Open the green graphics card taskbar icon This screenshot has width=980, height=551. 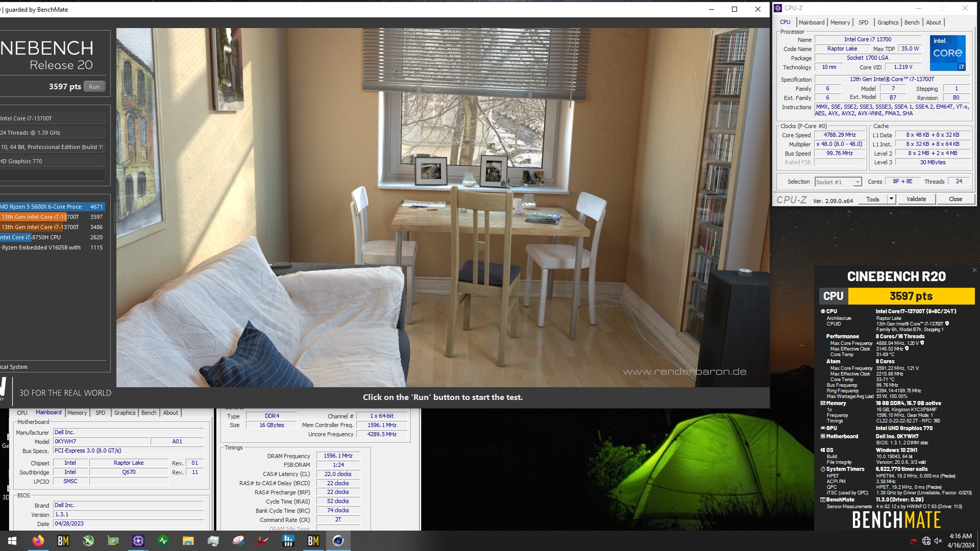pyautogui.click(x=113, y=541)
